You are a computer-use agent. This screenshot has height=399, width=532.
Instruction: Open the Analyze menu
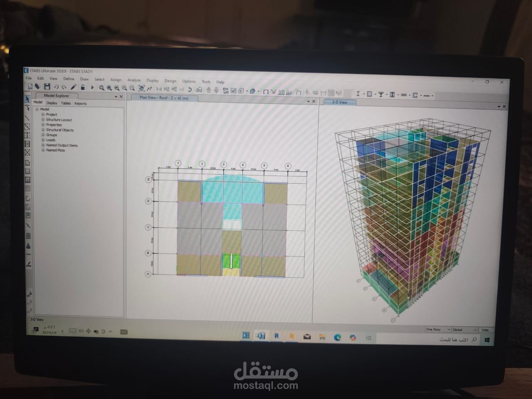coord(133,80)
